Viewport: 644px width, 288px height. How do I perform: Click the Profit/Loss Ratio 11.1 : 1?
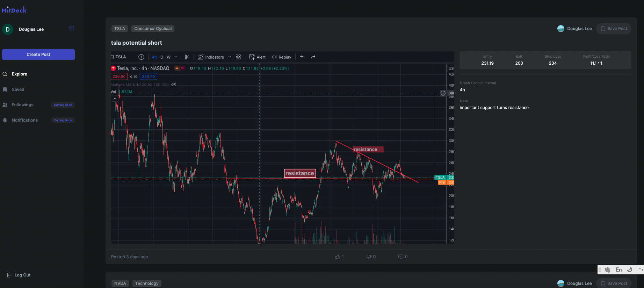coord(596,63)
